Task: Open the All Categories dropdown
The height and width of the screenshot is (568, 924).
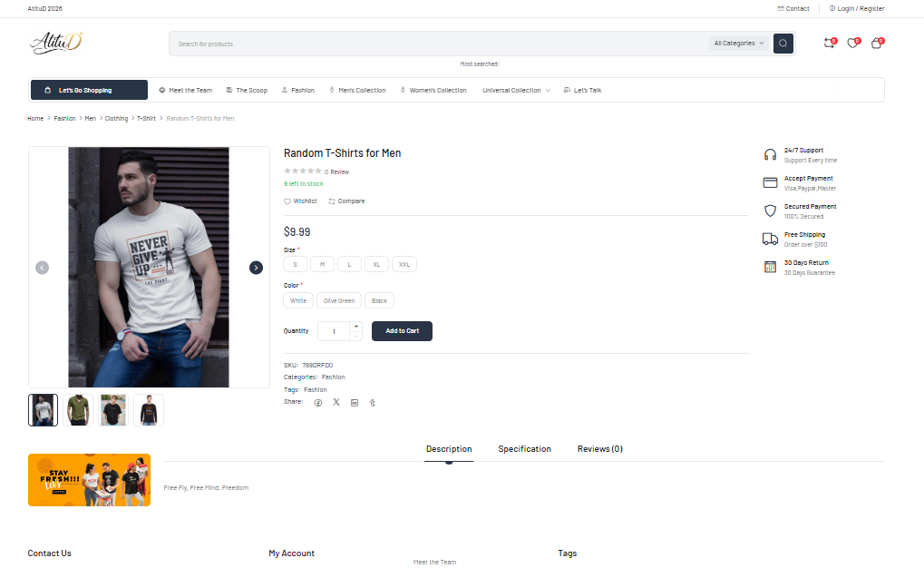Action: pyautogui.click(x=739, y=43)
